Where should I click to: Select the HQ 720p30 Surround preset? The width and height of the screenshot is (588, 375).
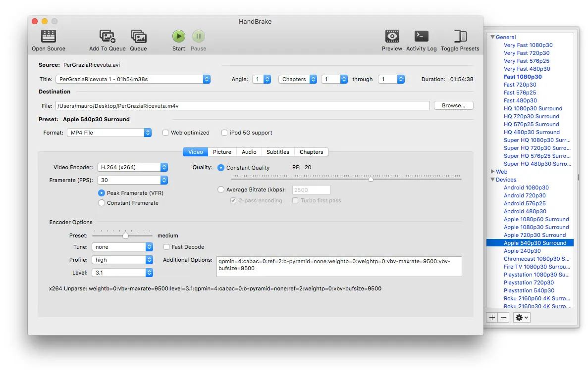pyautogui.click(x=532, y=116)
